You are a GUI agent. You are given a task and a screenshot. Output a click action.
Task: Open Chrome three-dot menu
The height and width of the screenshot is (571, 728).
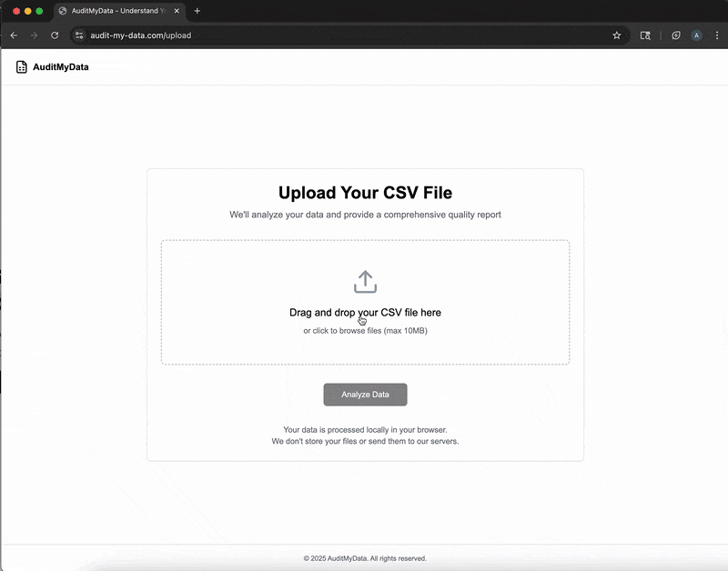click(x=716, y=35)
